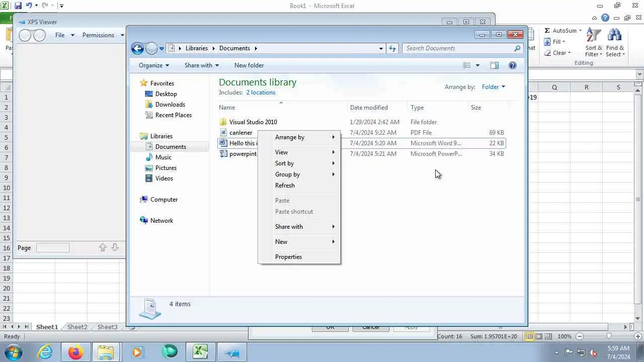The height and width of the screenshot is (362, 644).
Task: Select the Visual Studio 2010 folder icon
Action: [x=223, y=122]
